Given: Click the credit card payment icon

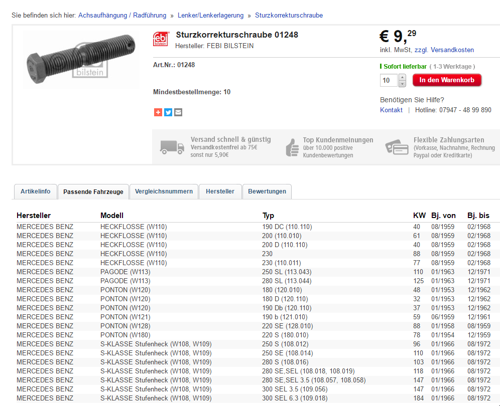Looking at the screenshot, I should 397,147.
